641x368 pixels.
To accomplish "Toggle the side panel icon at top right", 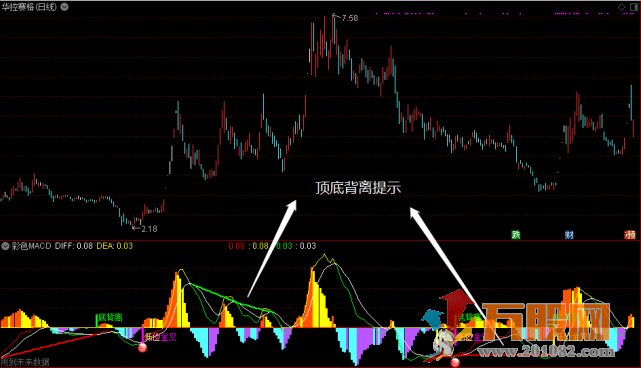I will coord(634,7).
